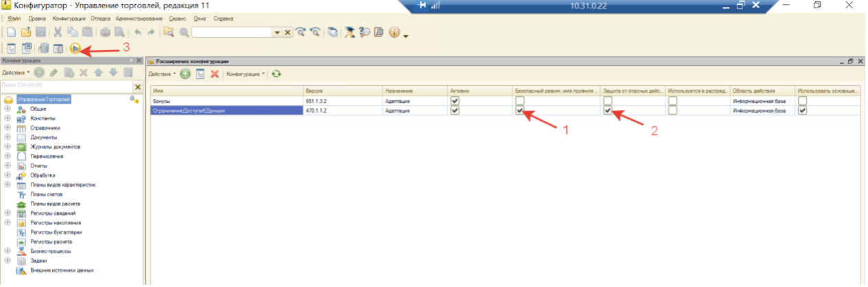Start debugging with the yellow play button
Viewport: 868px width, 287px height.
(x=75, y=48)
